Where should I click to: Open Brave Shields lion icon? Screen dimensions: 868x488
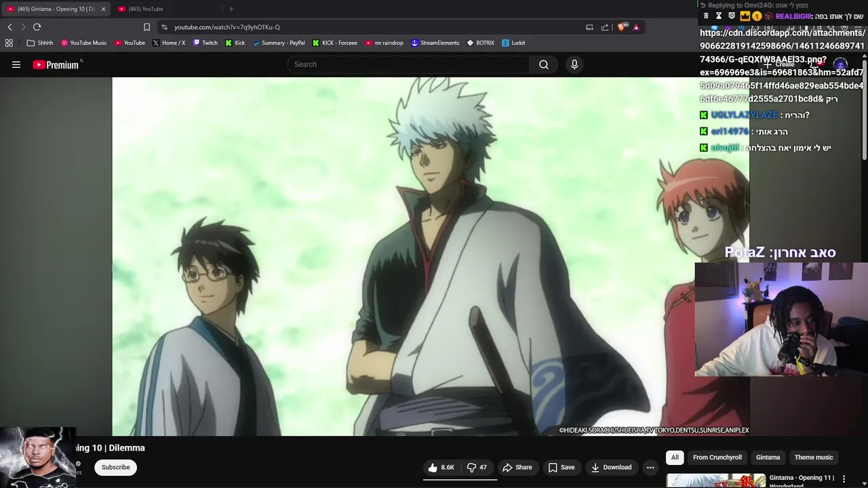point(621,27)
